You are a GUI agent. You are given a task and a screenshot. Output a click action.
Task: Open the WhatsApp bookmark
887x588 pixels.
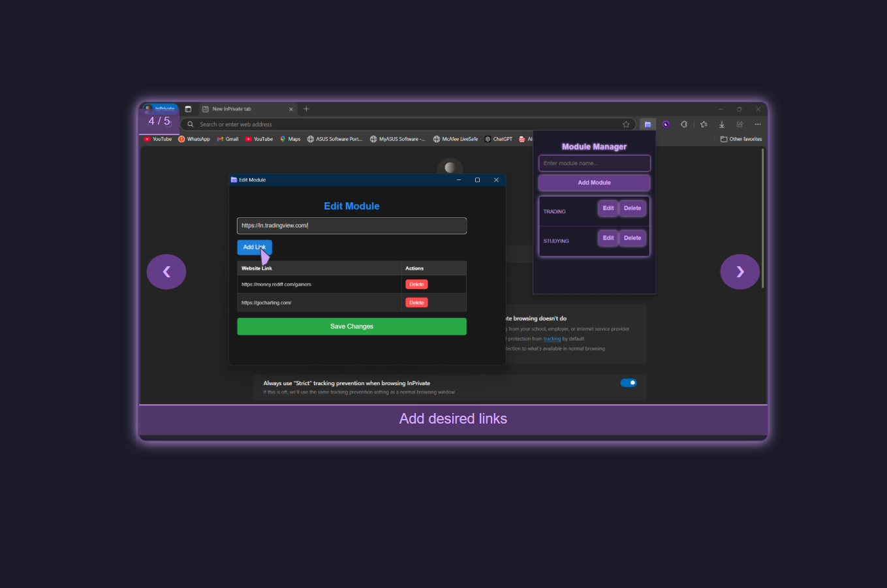tap(194, 139)
